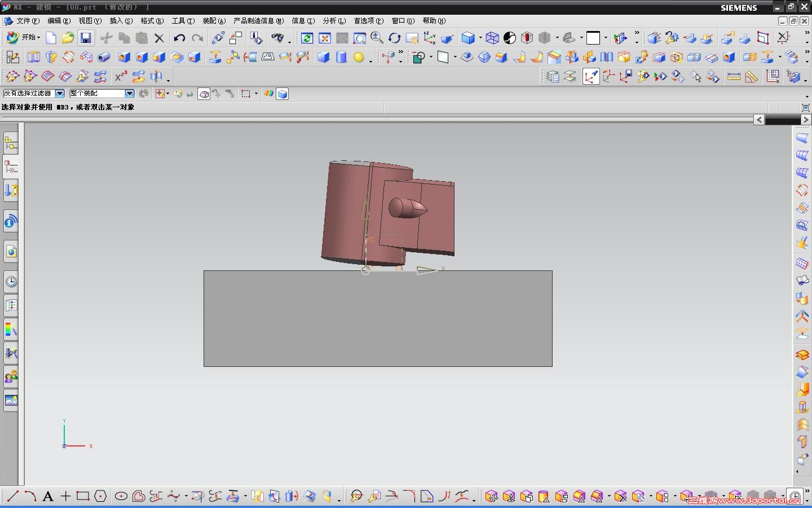Image resolution: width=812 pixels, height=508 pixels.
Task: Expand the snap point dropdown arrow
Action: 168,94
